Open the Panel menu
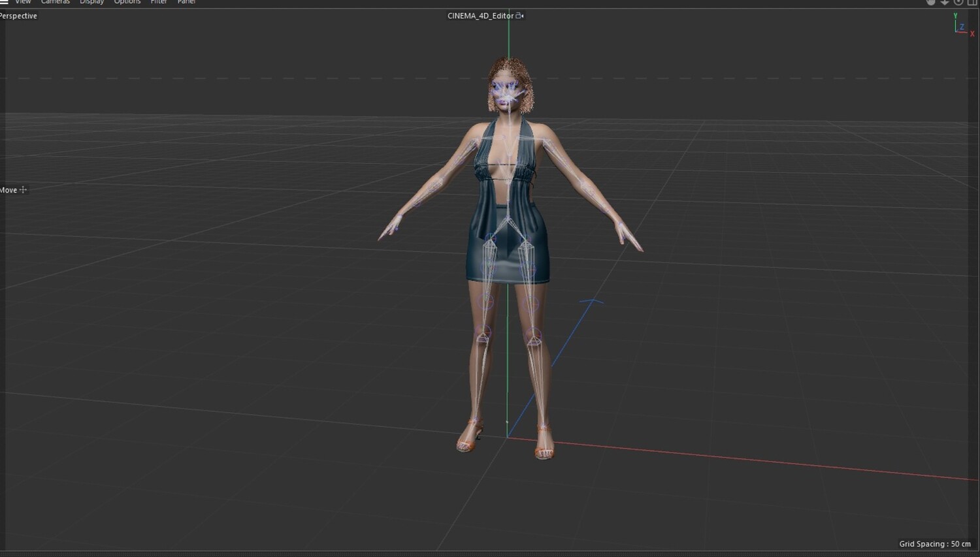The width and height of the screenshot is (980, 557). [186, 2]
